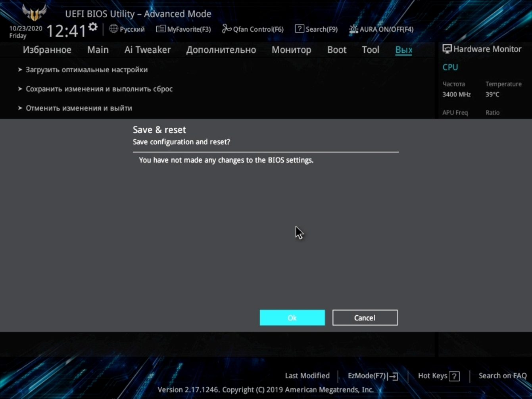This screenshot has height=399, width=532.
Task: Click the Hot Keys question mark icon
Action: pyautogui.click(x=455, y=376)
